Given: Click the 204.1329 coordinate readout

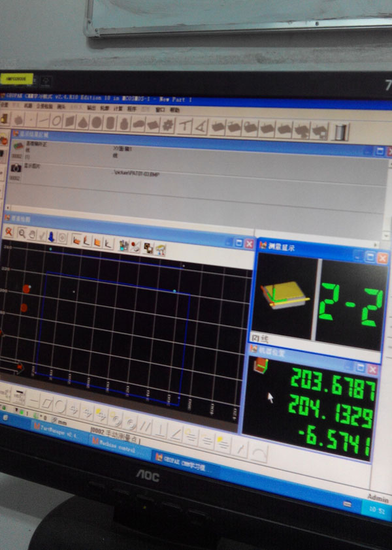Looking at the screenshot, I should (x=330, y=412).
